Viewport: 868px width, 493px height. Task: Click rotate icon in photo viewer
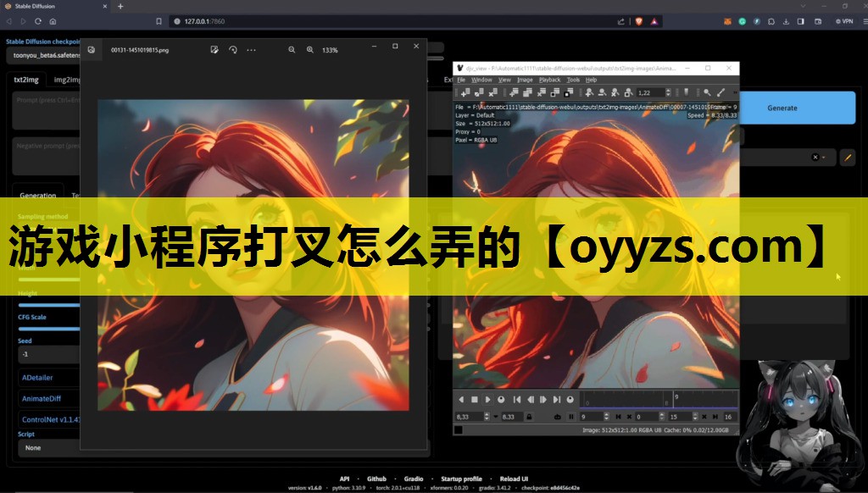[233, 50]
